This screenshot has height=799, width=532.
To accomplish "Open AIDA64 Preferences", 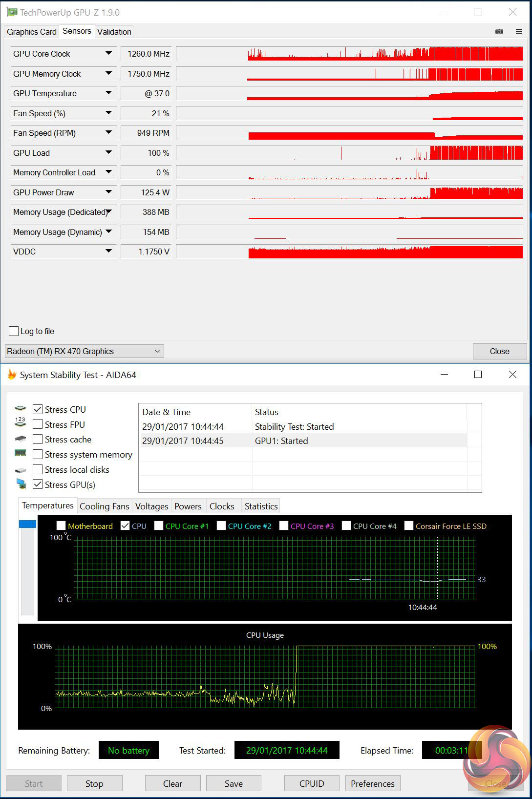I will point(373,783).
